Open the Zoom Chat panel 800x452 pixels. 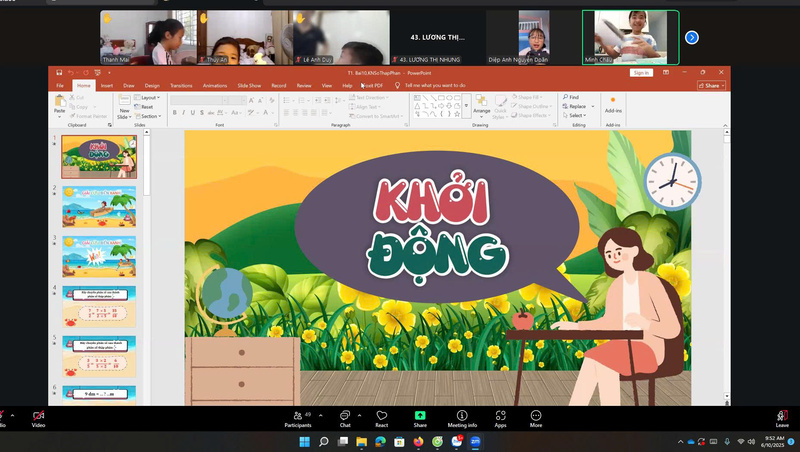click(344, 415)
